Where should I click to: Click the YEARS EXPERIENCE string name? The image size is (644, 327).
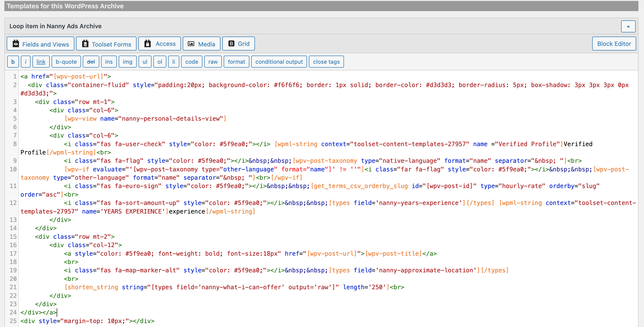[133, 211]
